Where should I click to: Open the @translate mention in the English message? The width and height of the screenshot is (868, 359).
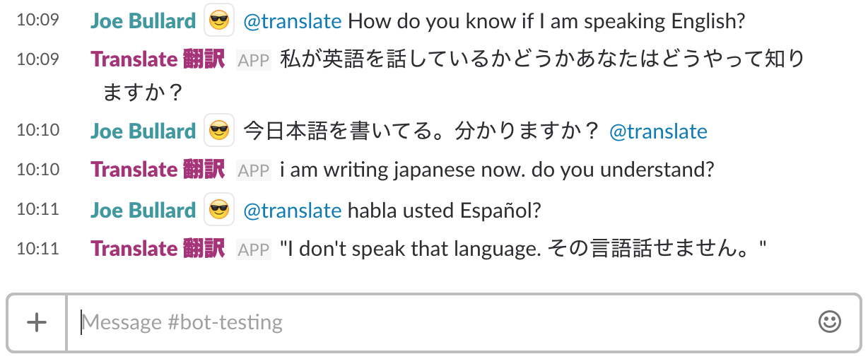tap(292, 21)
